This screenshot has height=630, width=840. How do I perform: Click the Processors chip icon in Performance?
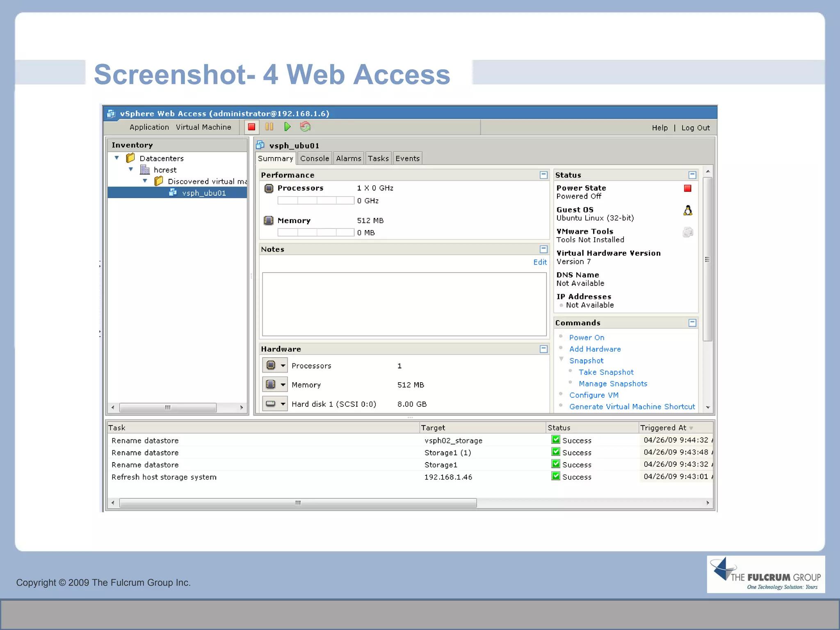(x=269, y=188)
